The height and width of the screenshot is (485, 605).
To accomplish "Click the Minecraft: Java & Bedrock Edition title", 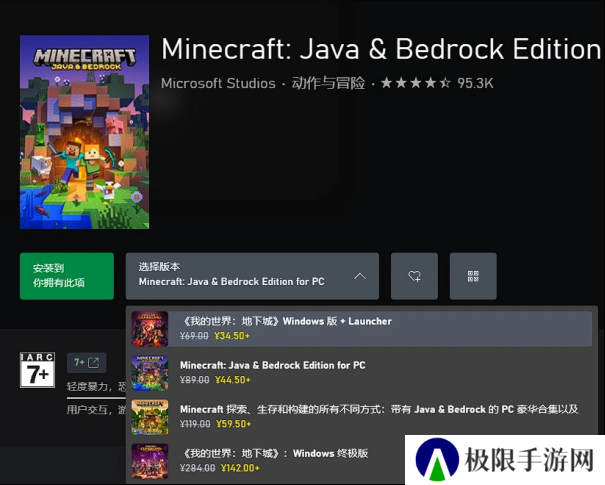I will (381, 49).
